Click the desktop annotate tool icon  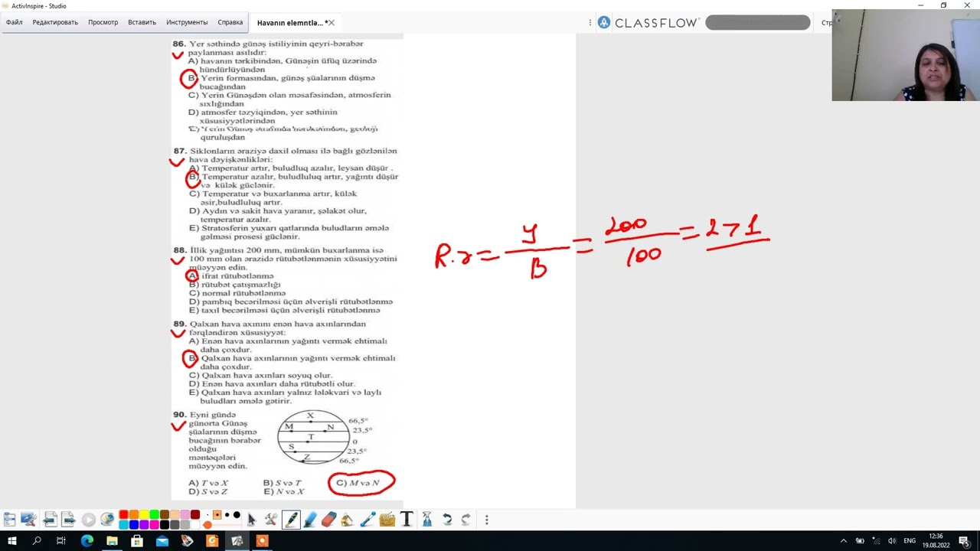tap(29, 520)
